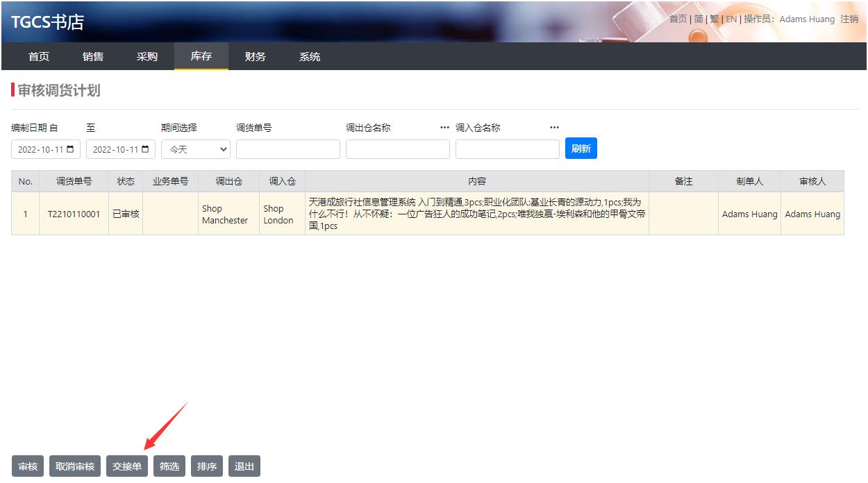Expand the 期间选择 dropdown showing 今天
This screenshot has height=483, width=868.
[195, 149]
